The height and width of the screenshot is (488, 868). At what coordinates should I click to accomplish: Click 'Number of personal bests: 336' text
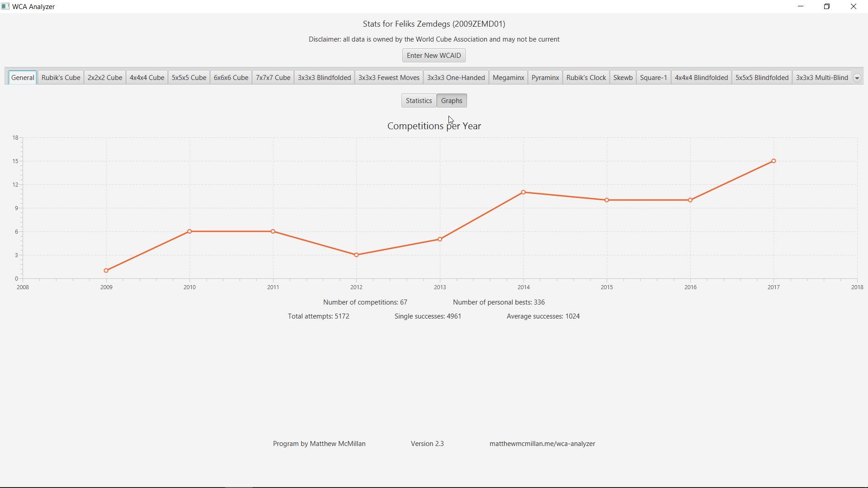pos(499,302)
